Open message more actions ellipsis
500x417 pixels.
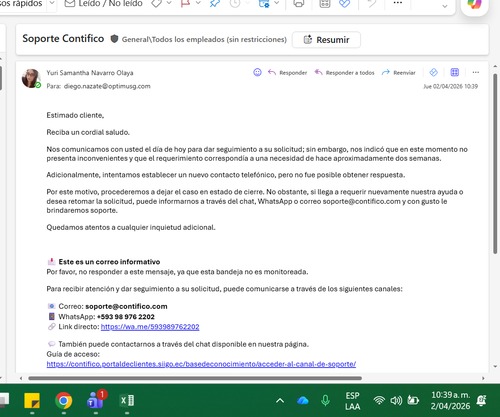[x=476, y=72]
